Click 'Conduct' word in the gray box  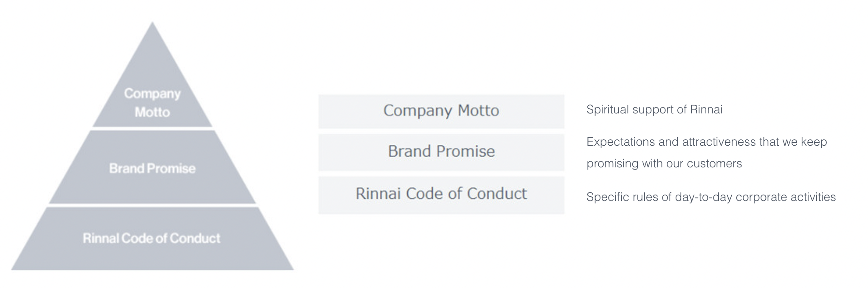[x=497, y=194]
